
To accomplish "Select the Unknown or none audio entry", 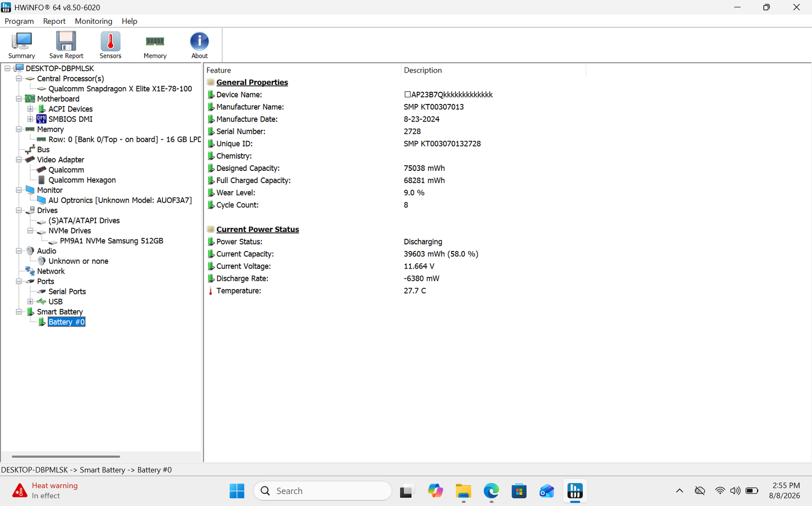I will [78, 261].
